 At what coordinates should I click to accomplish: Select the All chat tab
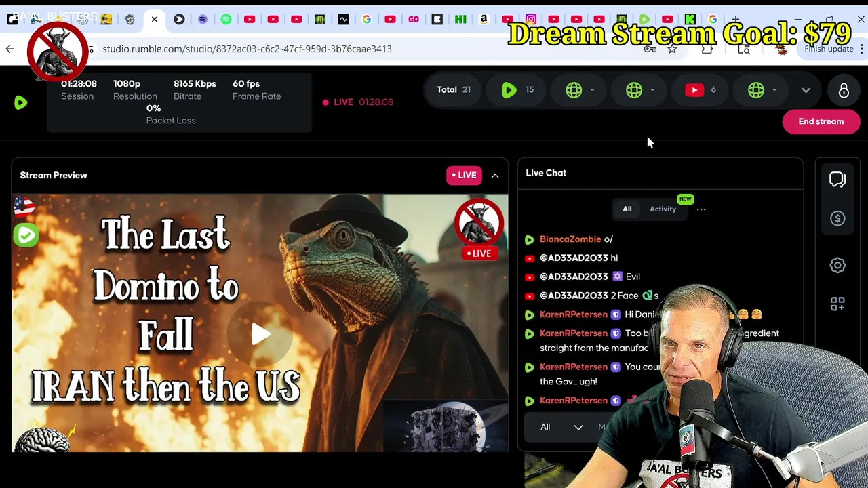point(627,209)
